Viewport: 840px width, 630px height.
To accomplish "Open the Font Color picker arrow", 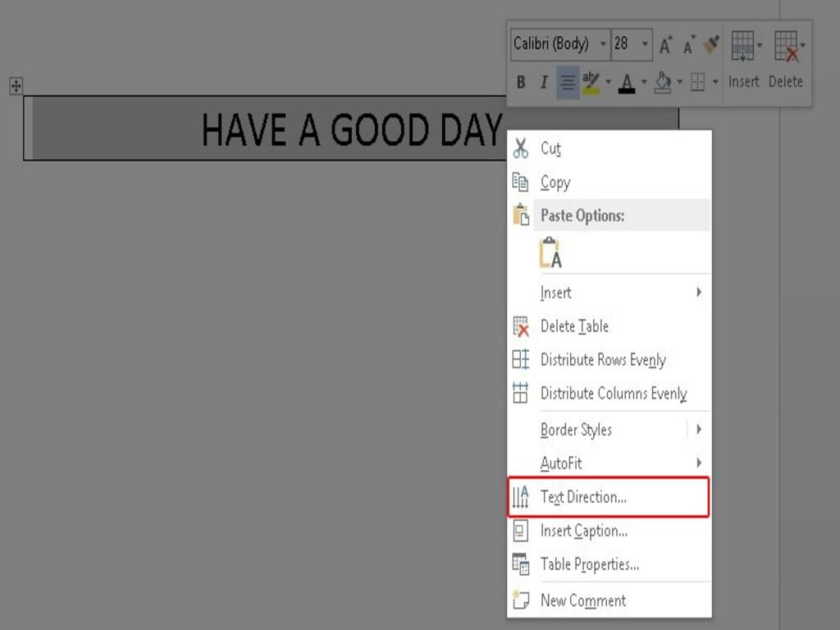I will (643, 80).
